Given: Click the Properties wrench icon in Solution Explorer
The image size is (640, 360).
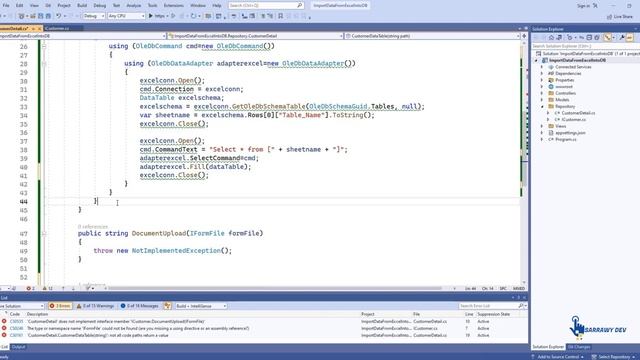Looking at the screenshot, I should pyautogui.click(x=622, y=38).
